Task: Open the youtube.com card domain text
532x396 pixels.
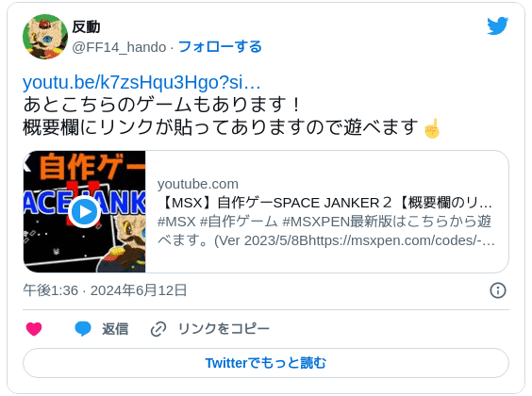Action: [198, 184]
